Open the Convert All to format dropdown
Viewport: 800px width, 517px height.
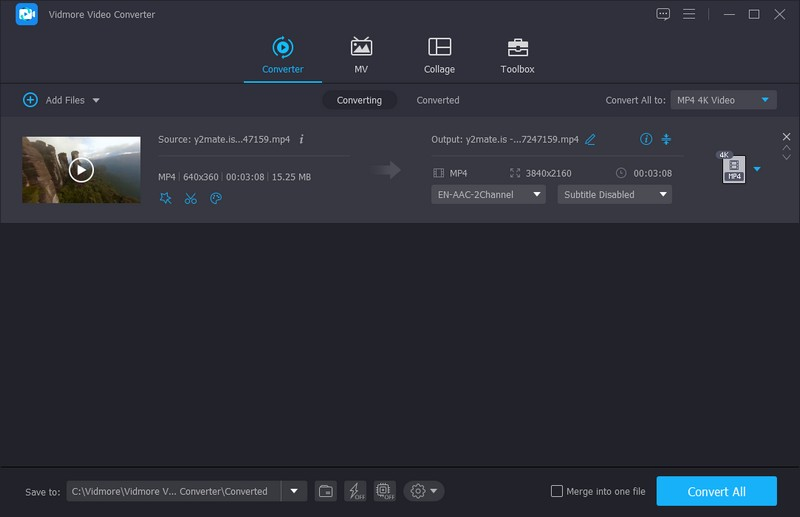tap(723, 100)
